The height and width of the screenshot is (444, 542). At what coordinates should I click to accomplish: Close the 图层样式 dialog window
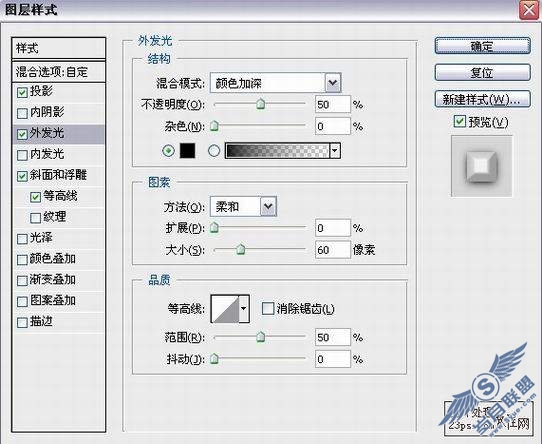(x=529, y=10)
